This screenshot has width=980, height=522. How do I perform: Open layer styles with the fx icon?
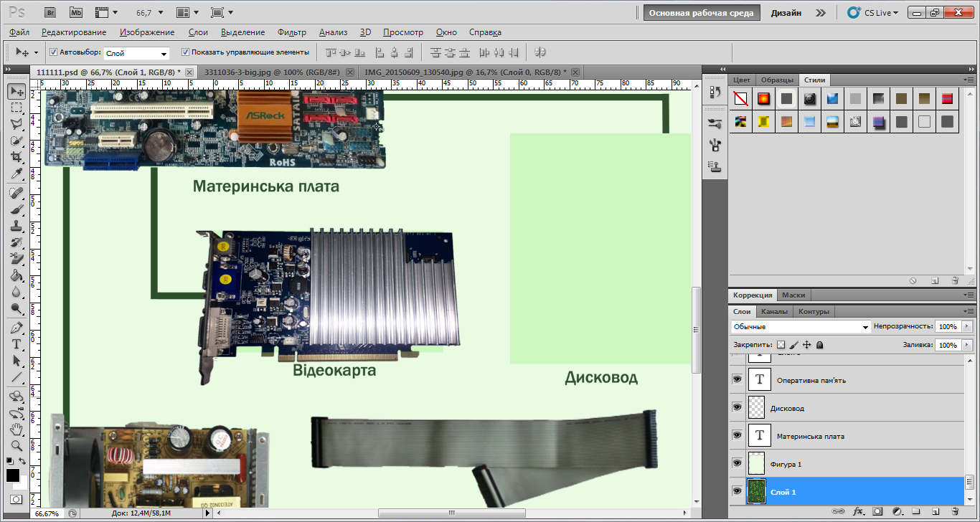coord(858,512)
